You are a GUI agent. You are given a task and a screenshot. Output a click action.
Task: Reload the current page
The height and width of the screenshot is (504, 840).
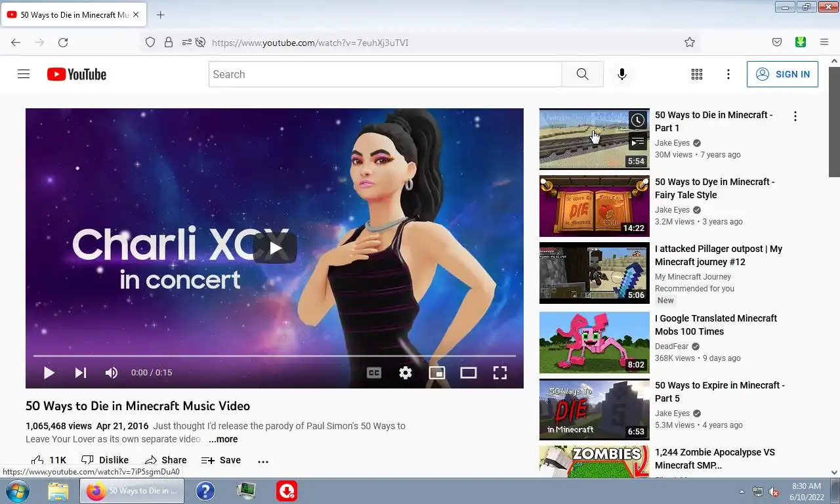coord(63,43)
